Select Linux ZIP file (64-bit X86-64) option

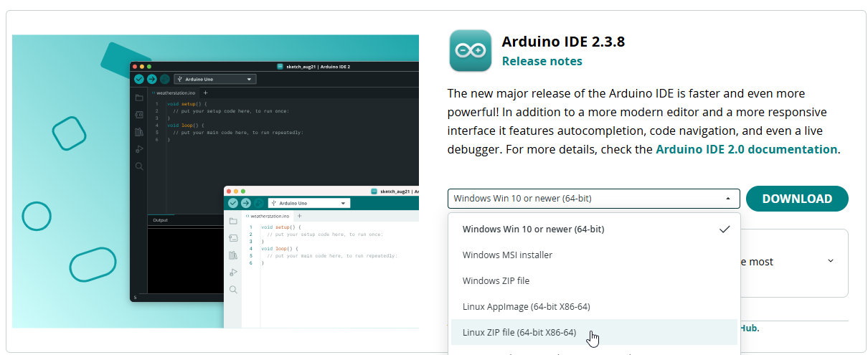point(594,332)
